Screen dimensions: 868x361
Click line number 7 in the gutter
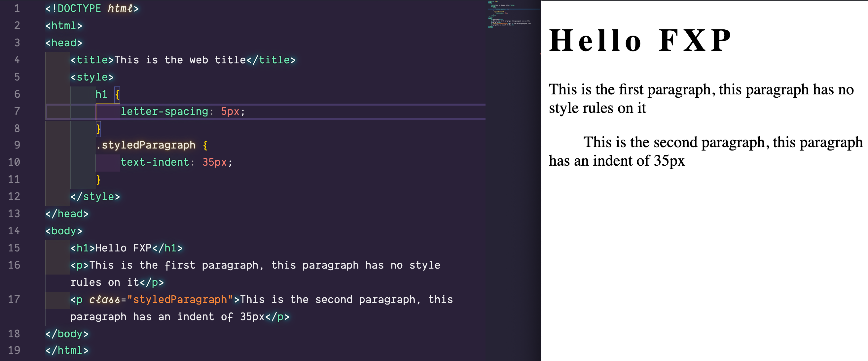pos(17,111)
